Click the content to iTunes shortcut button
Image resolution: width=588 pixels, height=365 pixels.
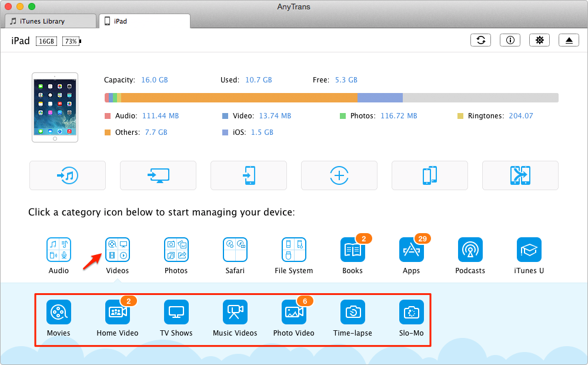[68, 175]
